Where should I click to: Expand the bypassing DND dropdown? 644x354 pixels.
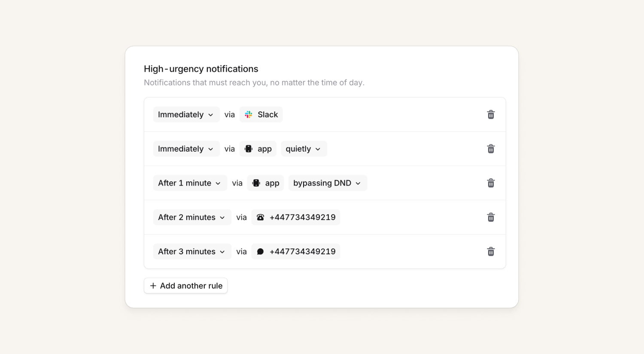click(x=327, y=183)
